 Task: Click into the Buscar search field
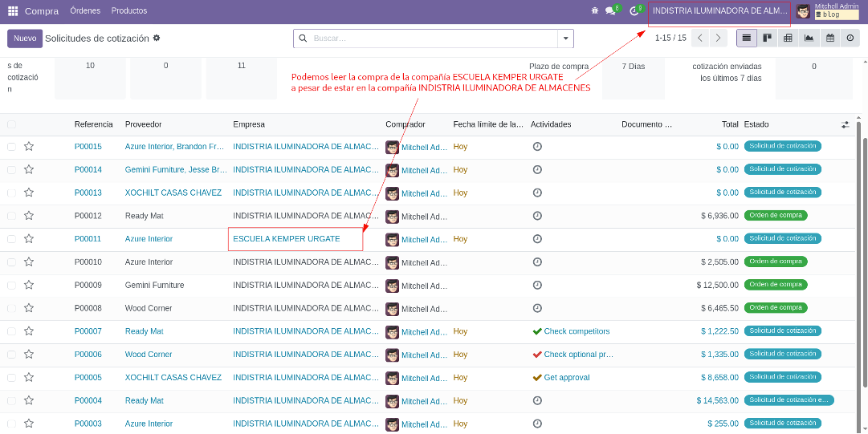(434, 39)
